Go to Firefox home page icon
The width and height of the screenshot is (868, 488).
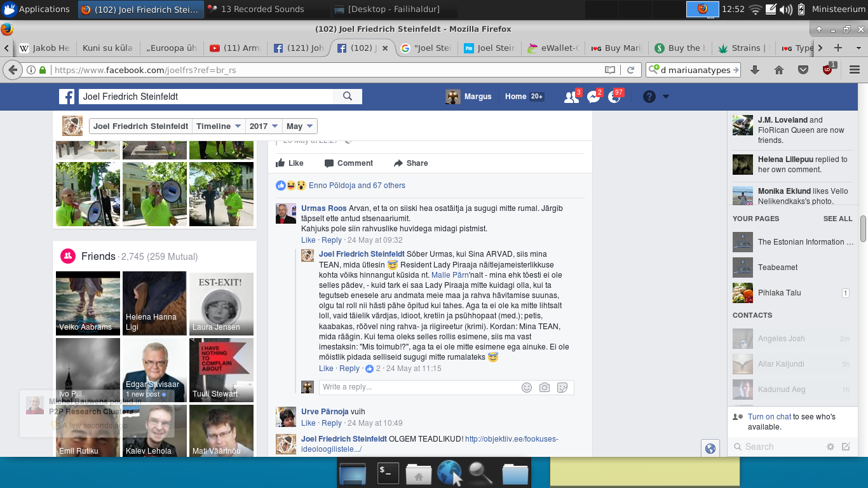pos(779,70)
